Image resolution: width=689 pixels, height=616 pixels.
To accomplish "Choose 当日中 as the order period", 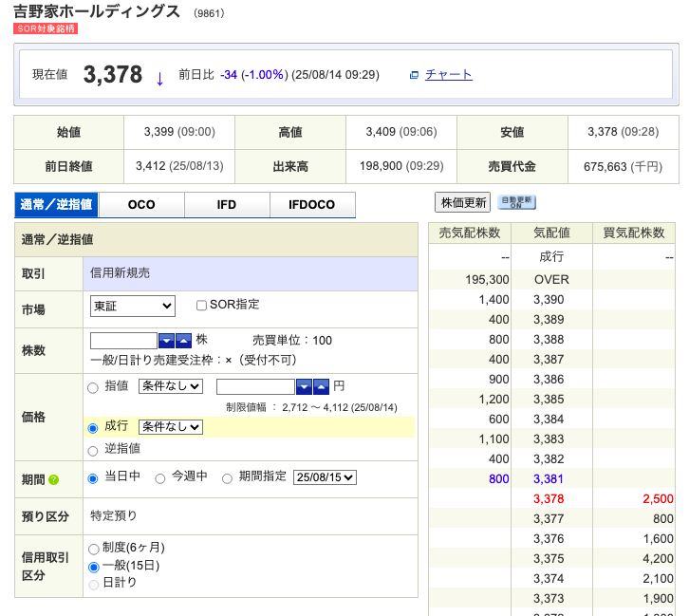I will (93, 478).
